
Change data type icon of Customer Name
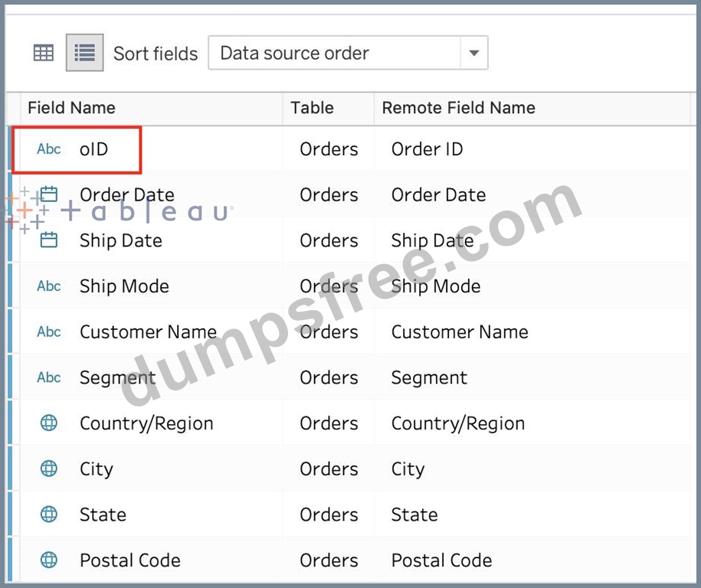[49, 332]
